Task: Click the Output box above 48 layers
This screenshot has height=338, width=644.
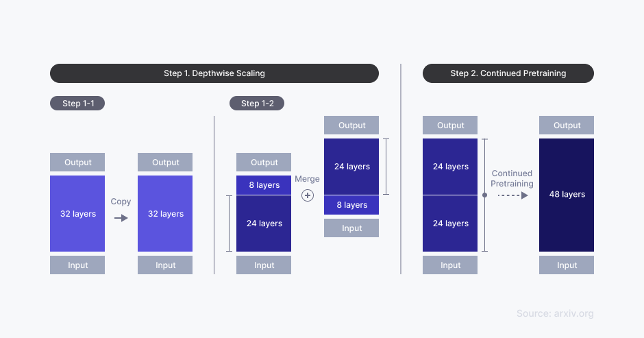Action: tap(567, 125)
